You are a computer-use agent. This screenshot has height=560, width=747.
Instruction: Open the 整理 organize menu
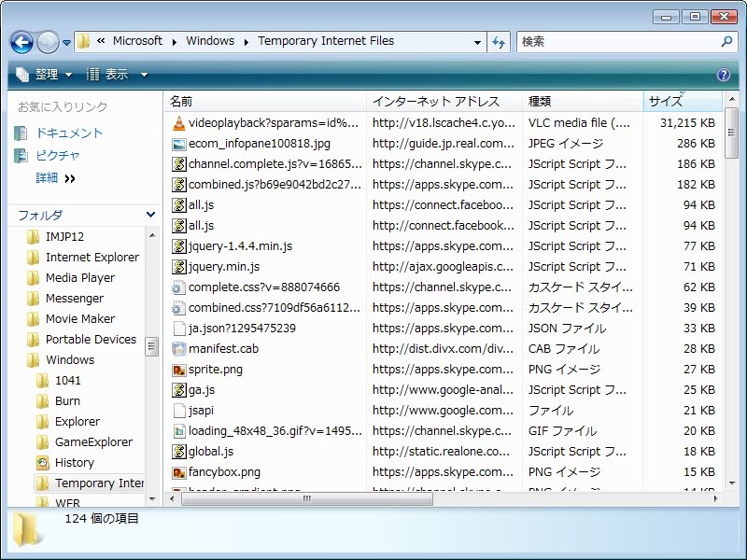click(44, 75)
